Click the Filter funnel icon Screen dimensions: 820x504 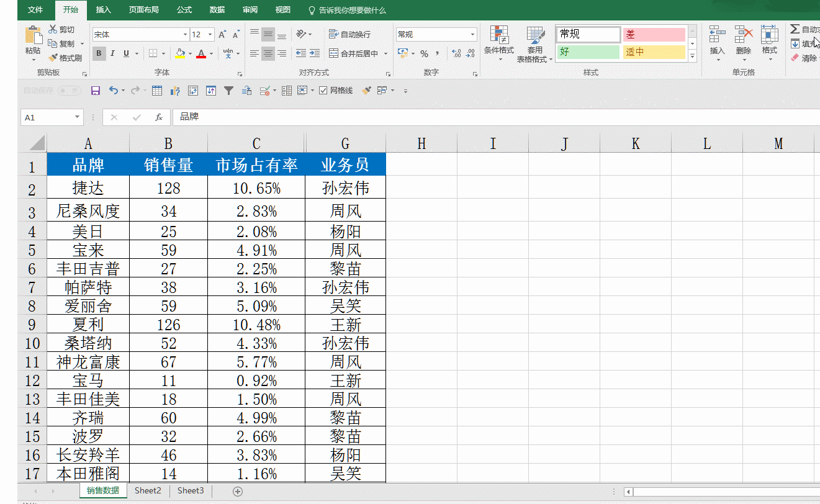tap(228, 91)
